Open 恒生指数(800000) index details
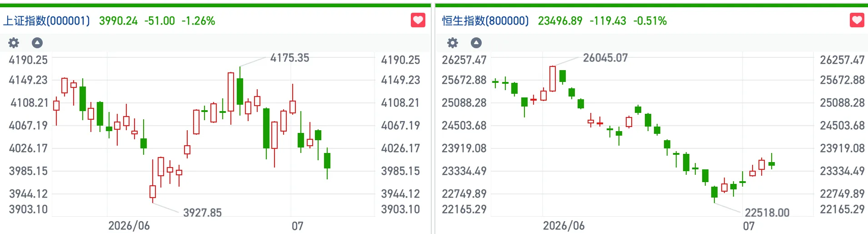Screen dimensions: 868x234 (x=485, y=21)
